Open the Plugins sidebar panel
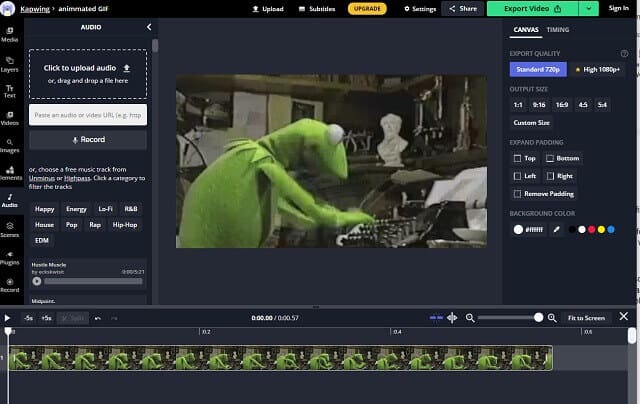Viewport: 640px width, 404px height. (9, 258)
